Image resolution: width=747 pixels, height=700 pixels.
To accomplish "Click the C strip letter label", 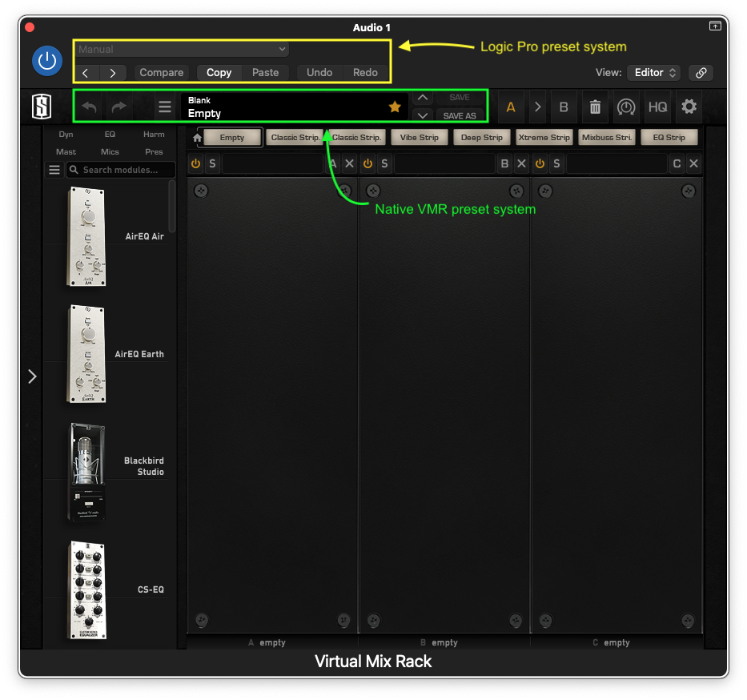I will click(677, 164).
